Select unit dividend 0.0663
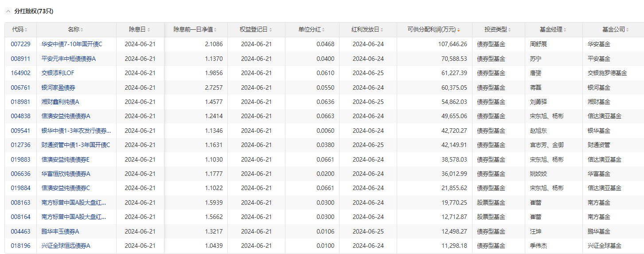Image resolution: width=644 pixels, height=254 pixels. pos(326,116)
